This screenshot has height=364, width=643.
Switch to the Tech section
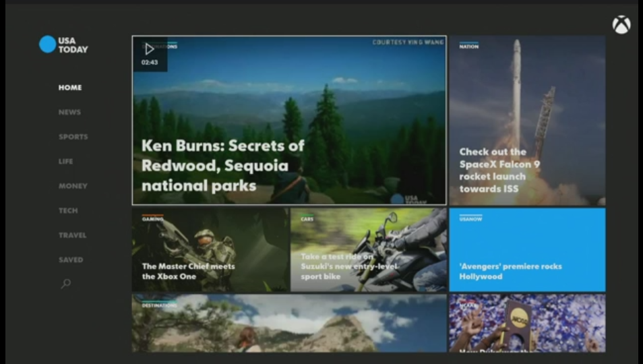[68, 211]
